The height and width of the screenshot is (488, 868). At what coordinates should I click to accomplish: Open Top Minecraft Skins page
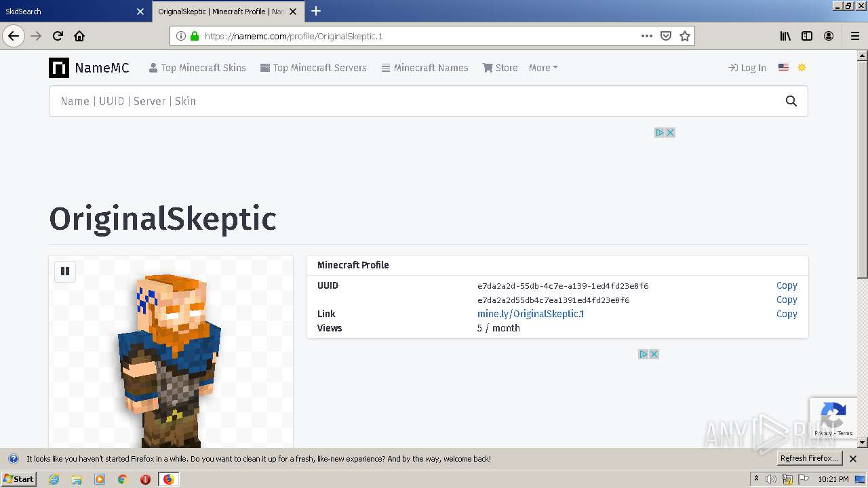tap(197, 68)
